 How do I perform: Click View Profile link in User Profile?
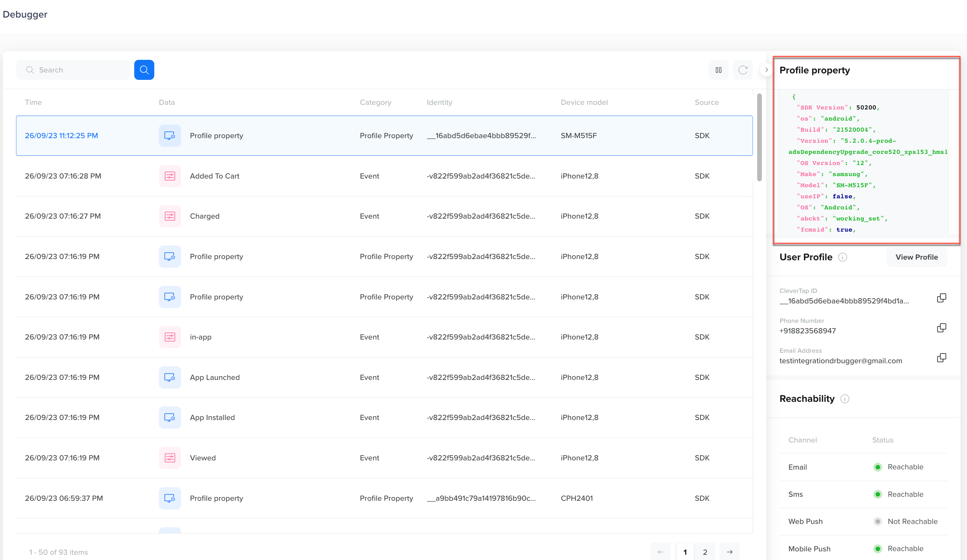tap(917, 257)
